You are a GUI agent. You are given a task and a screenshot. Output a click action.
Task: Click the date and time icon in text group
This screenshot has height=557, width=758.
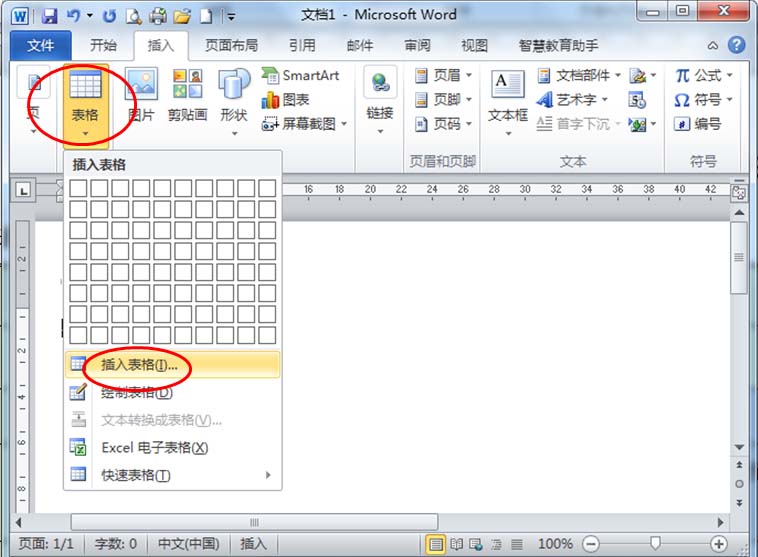pyautogui.click(x=637, y=100)
